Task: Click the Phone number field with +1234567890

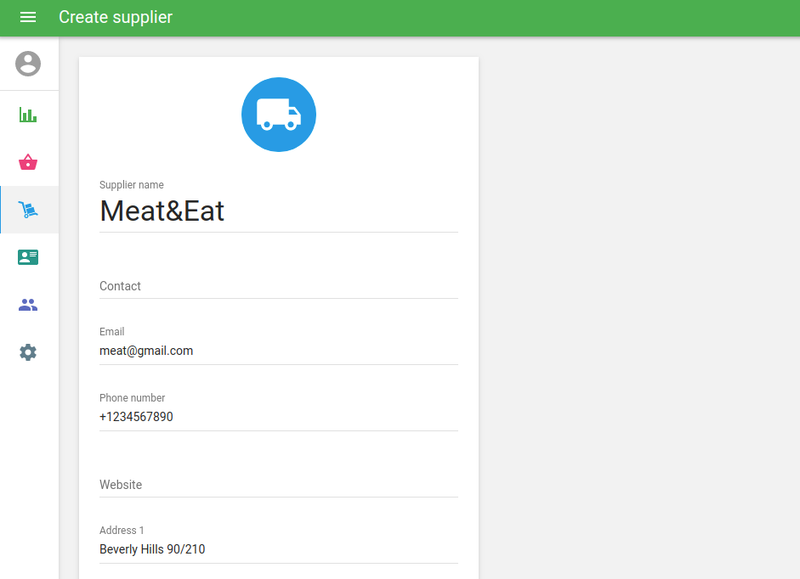Action: (x=278, y=417)
